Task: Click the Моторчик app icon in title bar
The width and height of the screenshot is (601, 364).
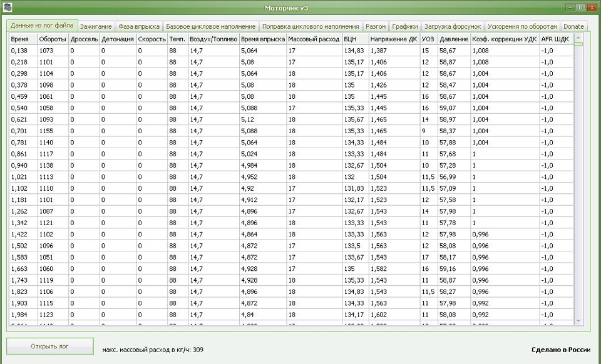Action: point(8,8)
